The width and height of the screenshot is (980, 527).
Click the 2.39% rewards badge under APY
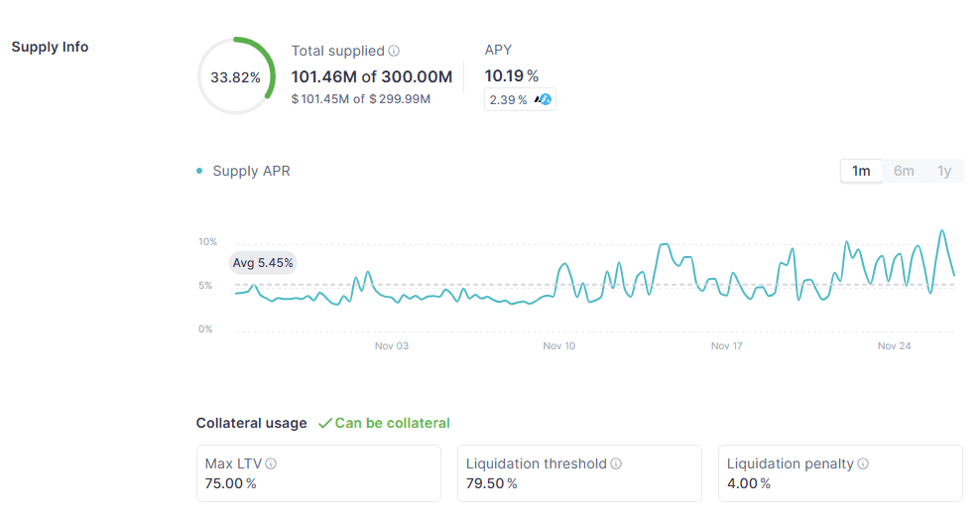coord(520,99)
